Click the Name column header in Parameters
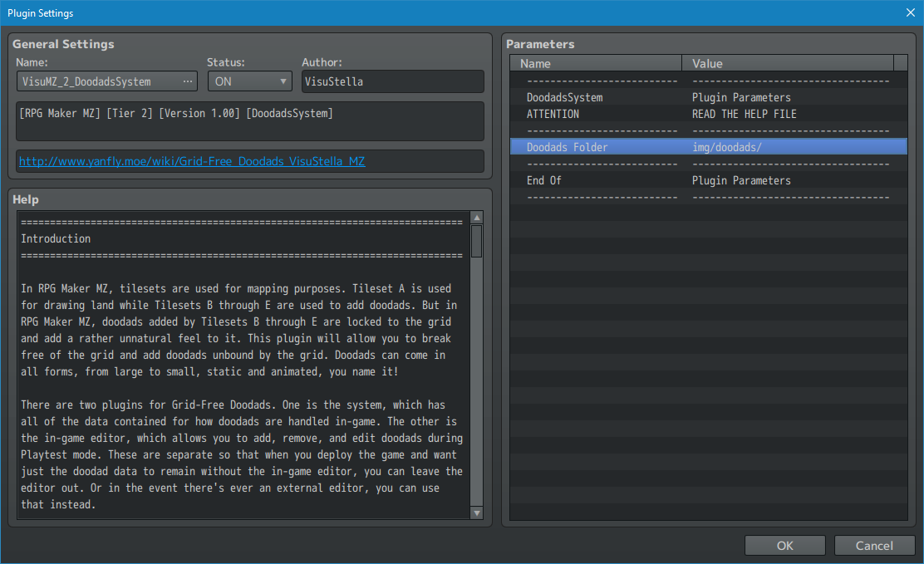Screen dimensions: 924x564 (x=596, y=63)
